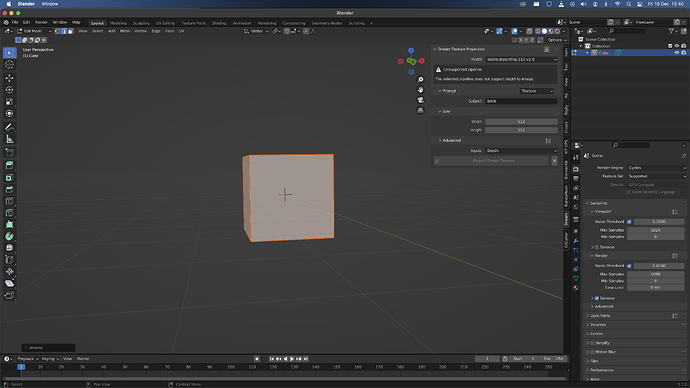The image size is (690, 388).
Task: Open the Edit Mode dropdown
Action: [34, 31]
